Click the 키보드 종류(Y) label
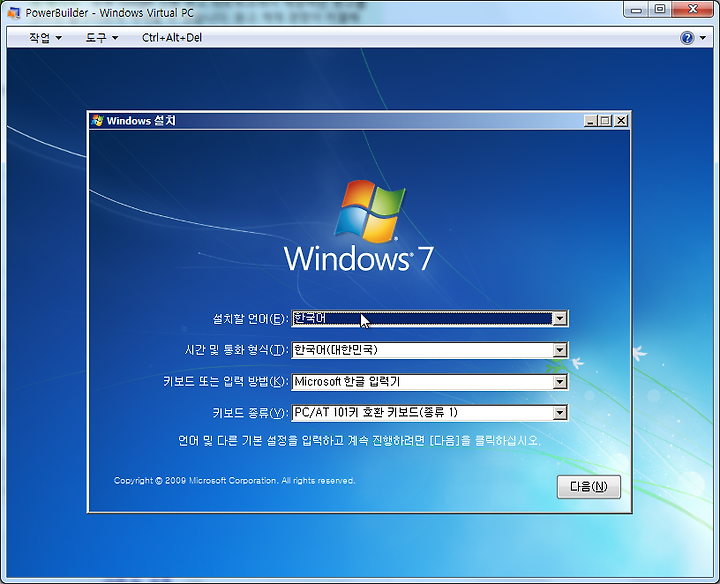 (x=250, y=413)
